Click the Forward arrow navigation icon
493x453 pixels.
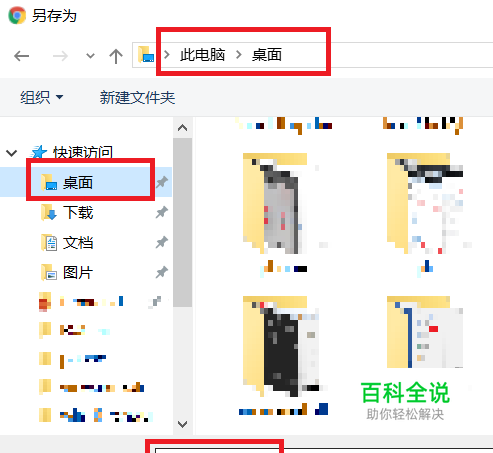point(60,56)
